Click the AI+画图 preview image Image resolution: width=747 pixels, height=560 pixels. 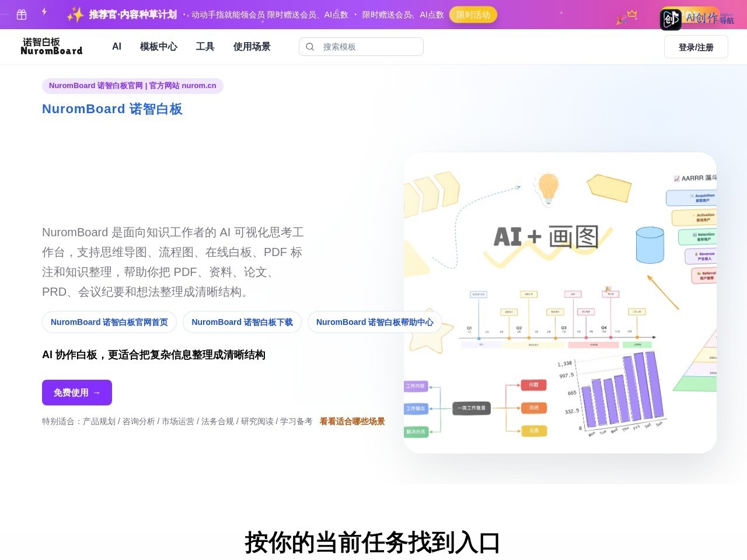point(560,303)
